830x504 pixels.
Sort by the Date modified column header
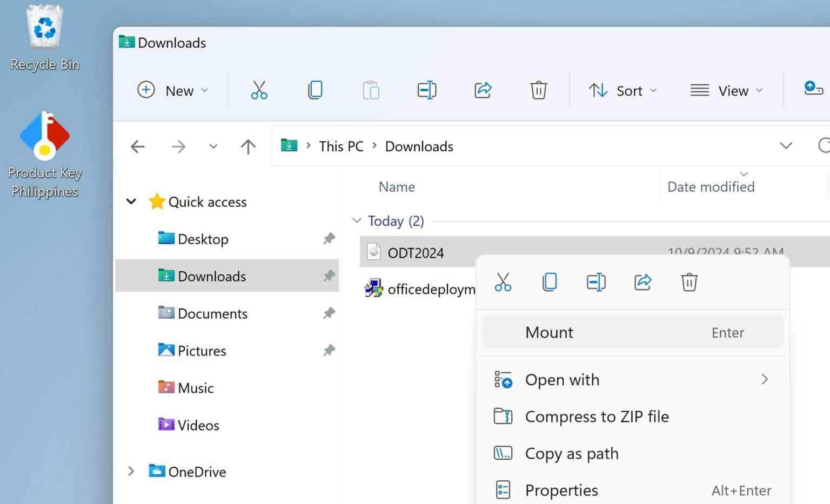coord(711,187)
